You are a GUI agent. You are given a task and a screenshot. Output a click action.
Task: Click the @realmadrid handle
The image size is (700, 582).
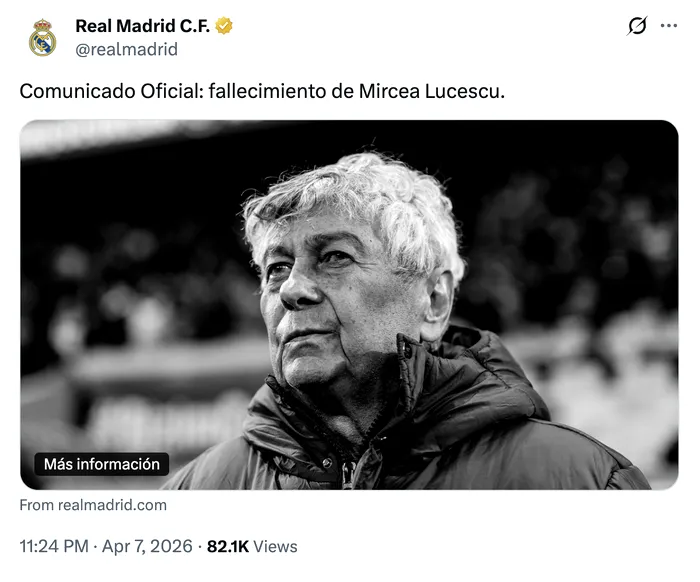[x=126, y=49]
